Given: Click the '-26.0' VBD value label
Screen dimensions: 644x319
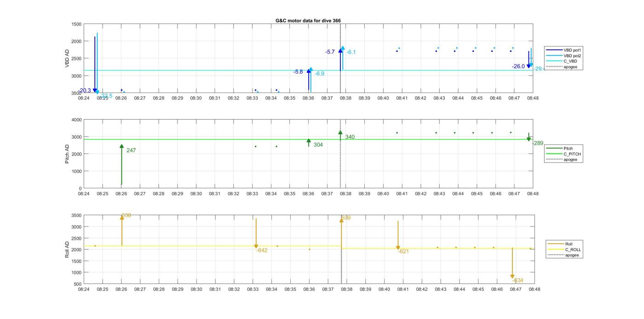Looking at the screenshot, I should (x=518, y=66).
